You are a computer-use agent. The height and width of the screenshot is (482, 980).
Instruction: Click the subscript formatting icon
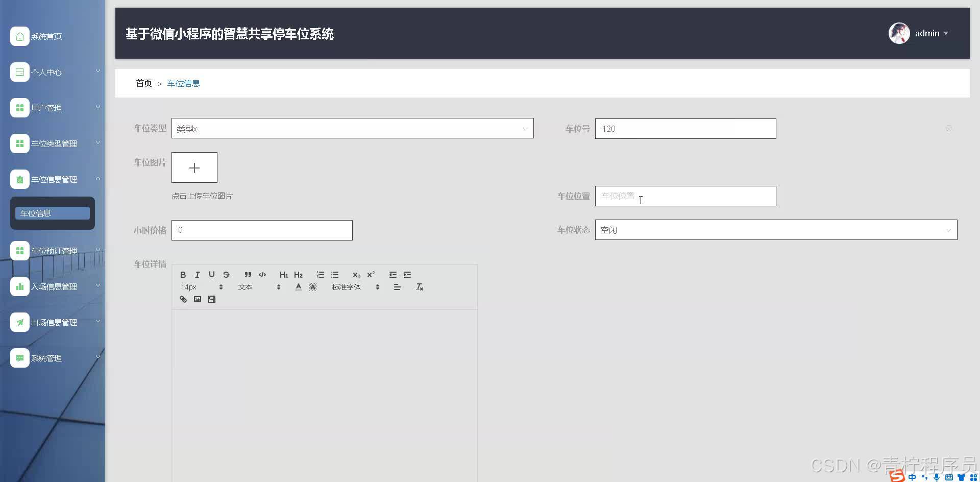356,275
